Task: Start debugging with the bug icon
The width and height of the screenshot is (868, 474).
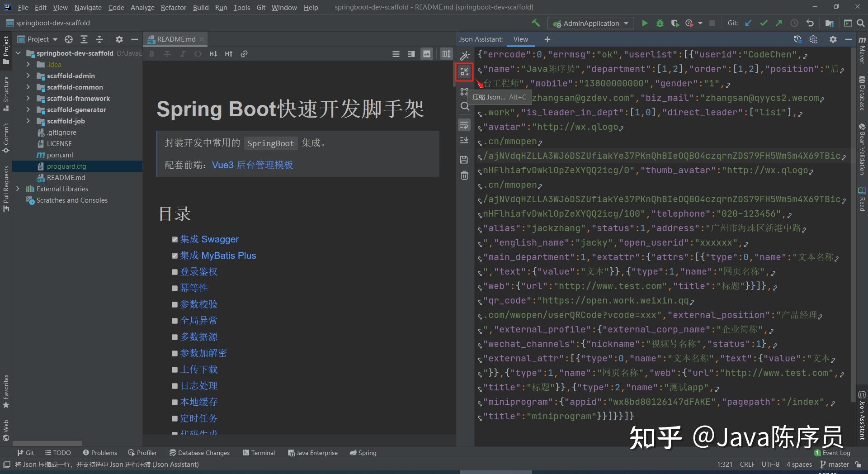Action: pos(660,23)
